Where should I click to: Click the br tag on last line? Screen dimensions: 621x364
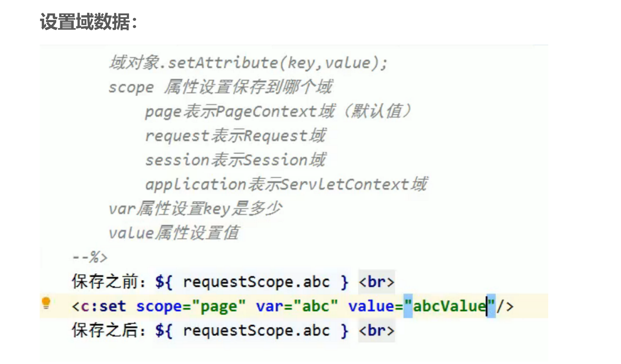376,331
